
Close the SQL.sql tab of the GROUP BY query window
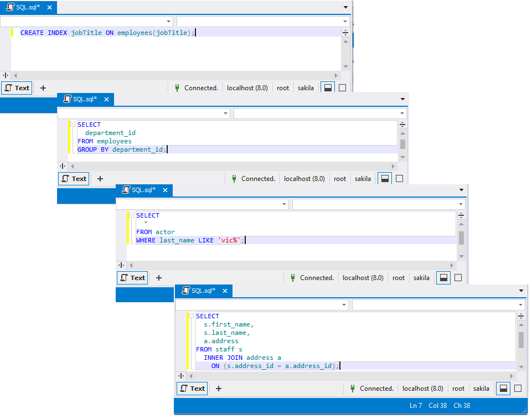tap(106, 99)
